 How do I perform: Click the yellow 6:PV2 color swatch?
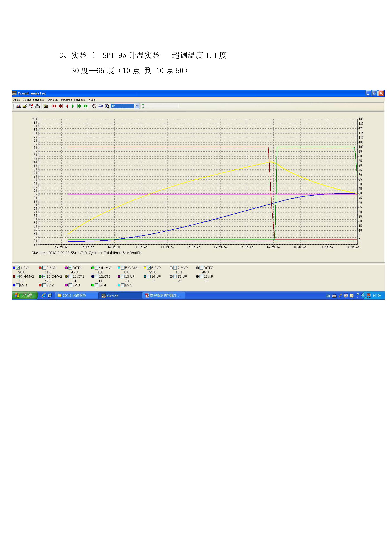(145, 268)
